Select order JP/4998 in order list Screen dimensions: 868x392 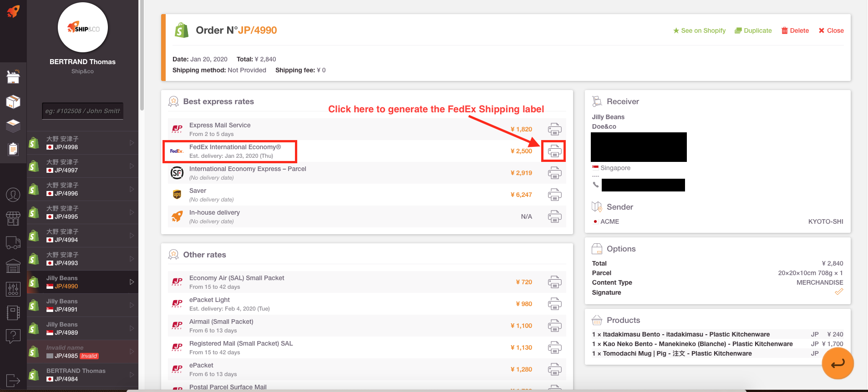point(82,143)
